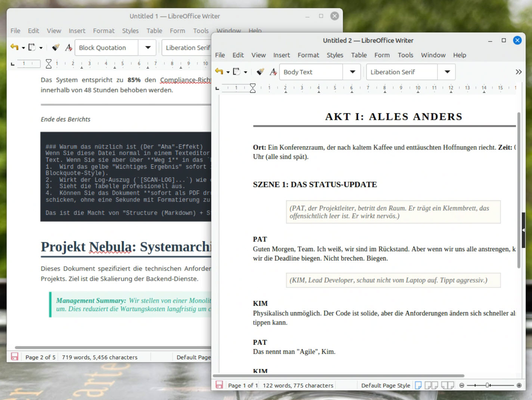The height and width of the screenshot is (400, 532).
Task: Open Body Text paragraph style dropdown
Action: click(352, 72)
